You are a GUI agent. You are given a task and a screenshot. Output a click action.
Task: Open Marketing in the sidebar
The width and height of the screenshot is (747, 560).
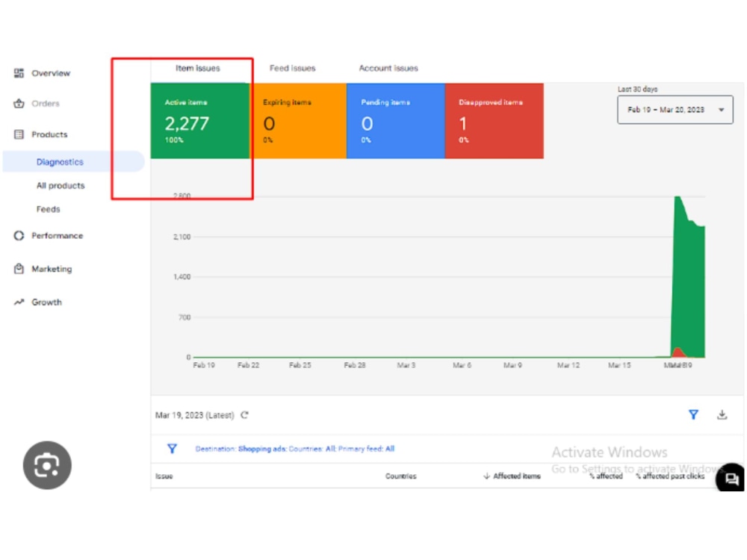point(52,269)
